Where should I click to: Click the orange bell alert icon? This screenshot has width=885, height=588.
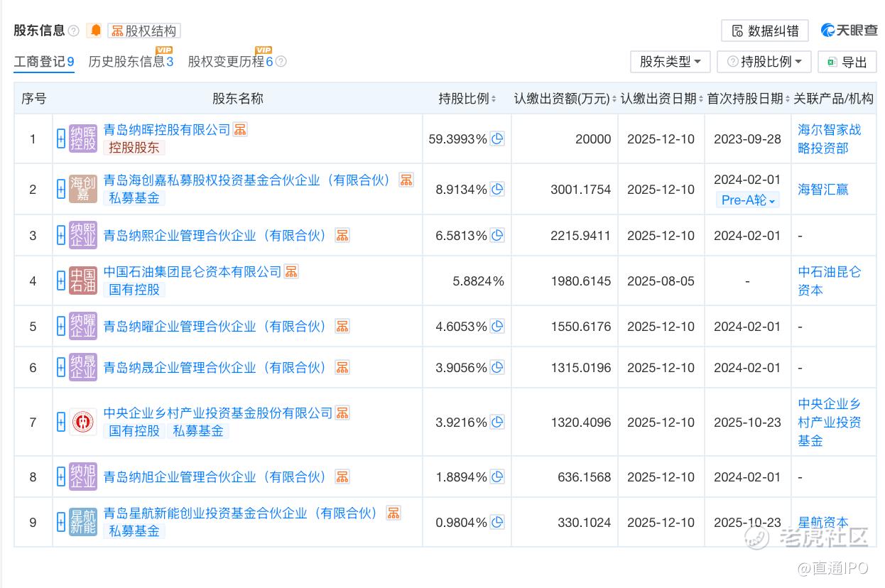(x=95, y=31)
